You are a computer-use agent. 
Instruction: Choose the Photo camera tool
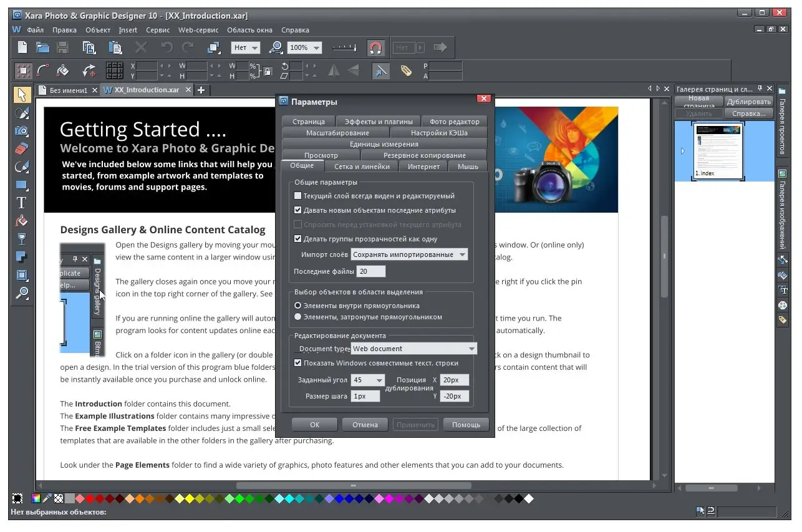coord(22,131)
